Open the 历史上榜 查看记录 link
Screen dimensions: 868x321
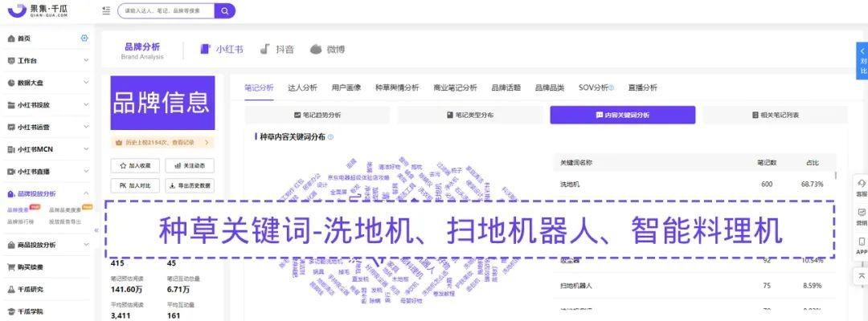pos(162,142)
